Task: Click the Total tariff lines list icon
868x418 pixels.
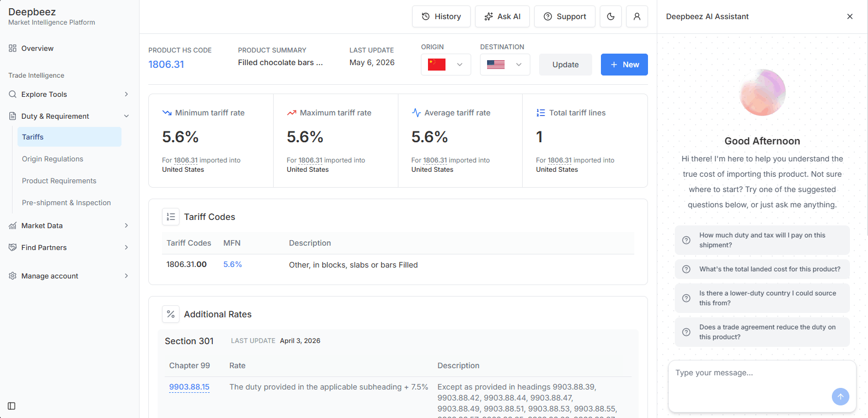Action: point(541,113)
